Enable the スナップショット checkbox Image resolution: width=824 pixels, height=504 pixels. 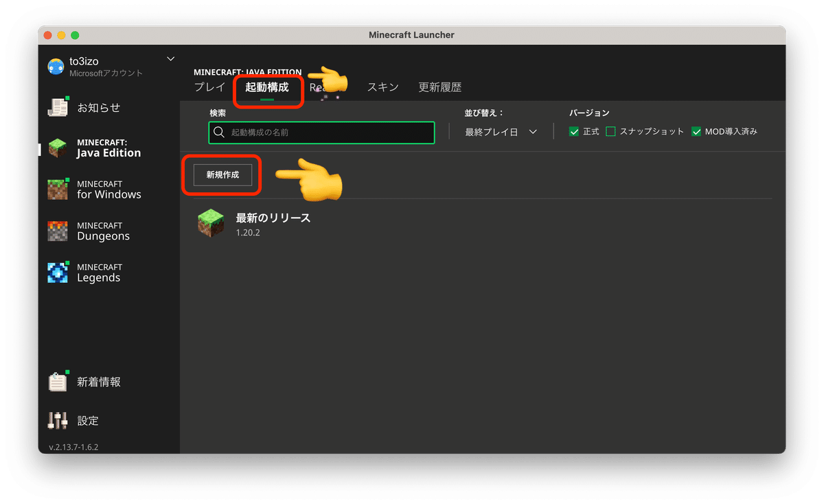(610, 132)
